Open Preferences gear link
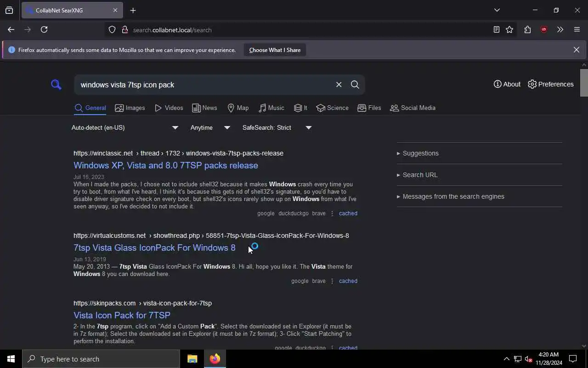The height and width of the screenshot is (368, 588). pyautogui.click(x=551, y=84)
